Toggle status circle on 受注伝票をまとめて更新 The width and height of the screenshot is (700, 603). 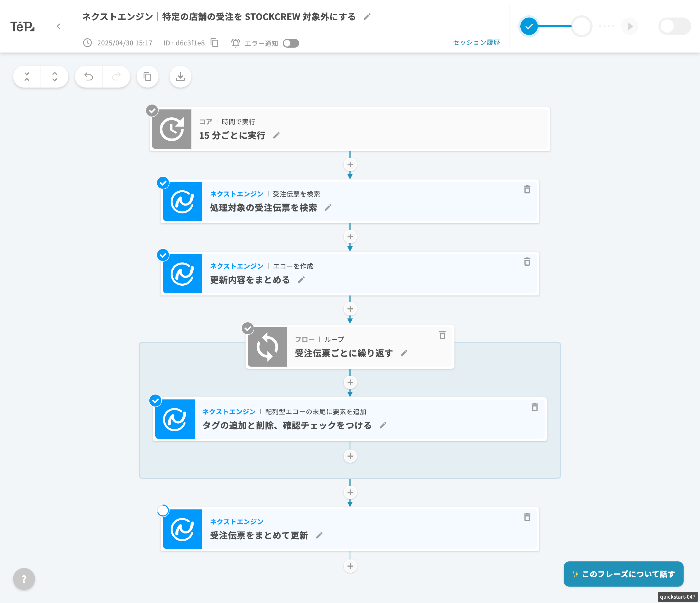click(163, 510)
